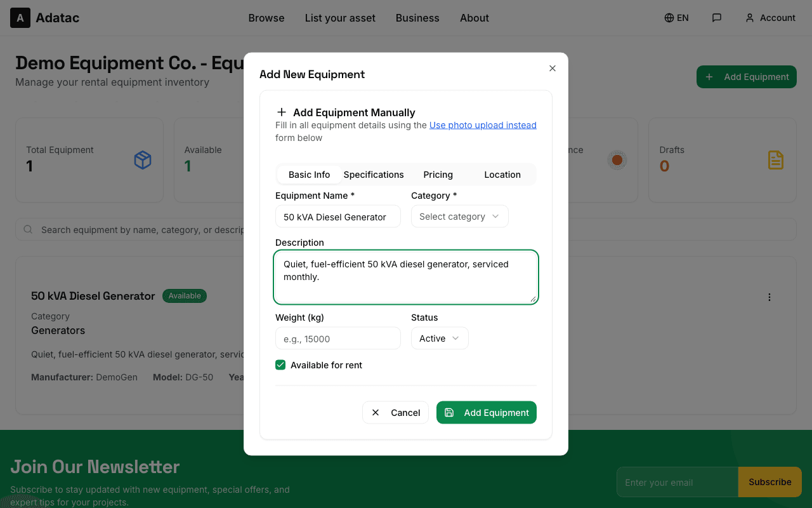The height and width of the screenshot is (508, 812).
Task: Click the newsletter Subscribe button
Action: (770, 482)
